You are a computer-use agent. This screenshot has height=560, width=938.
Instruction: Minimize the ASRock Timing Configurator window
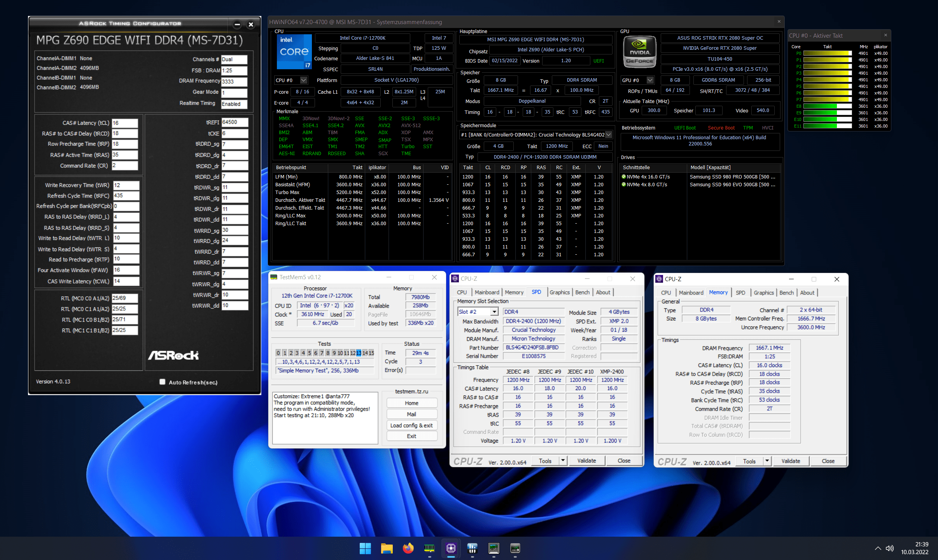237,24
